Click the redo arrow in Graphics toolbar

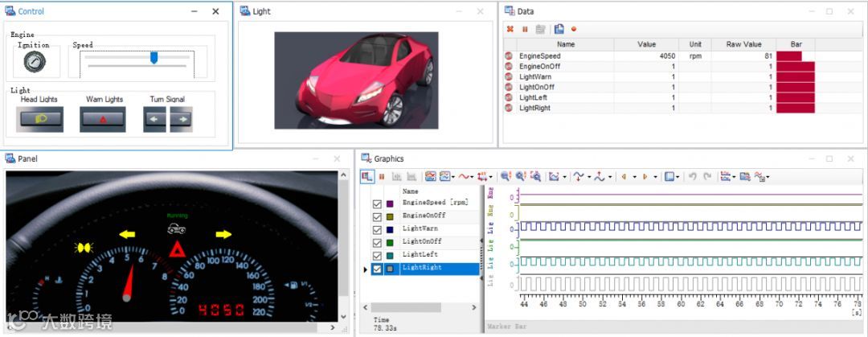click(x=707, y=177)
